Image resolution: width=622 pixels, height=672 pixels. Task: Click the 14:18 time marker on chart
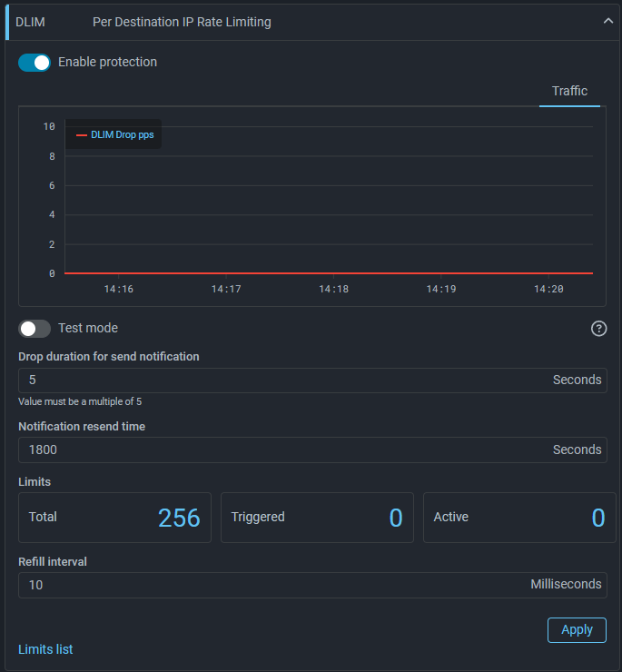point(333,289)
